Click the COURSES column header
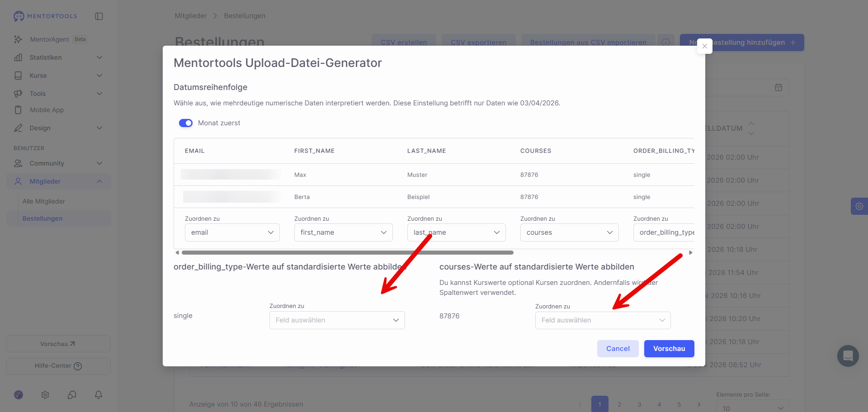The image size is (868, 412). click(536, 151)
